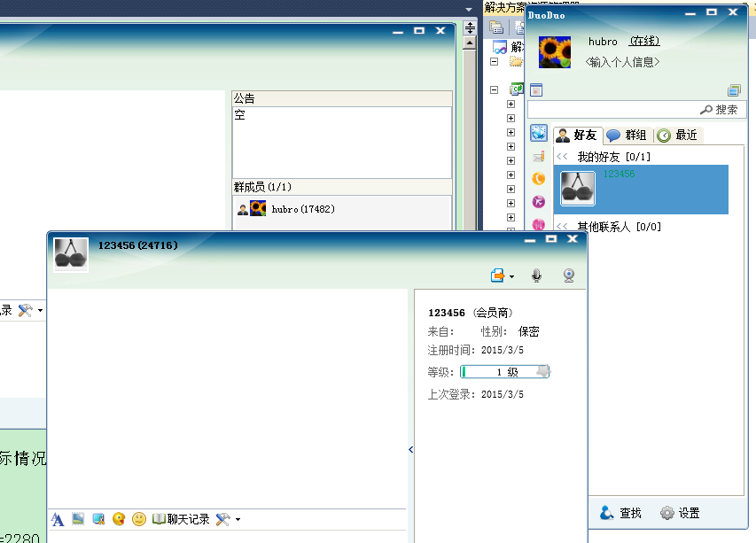Start video chat with webcam icon
Screen dimensions: 756x543
coord(569,275)
